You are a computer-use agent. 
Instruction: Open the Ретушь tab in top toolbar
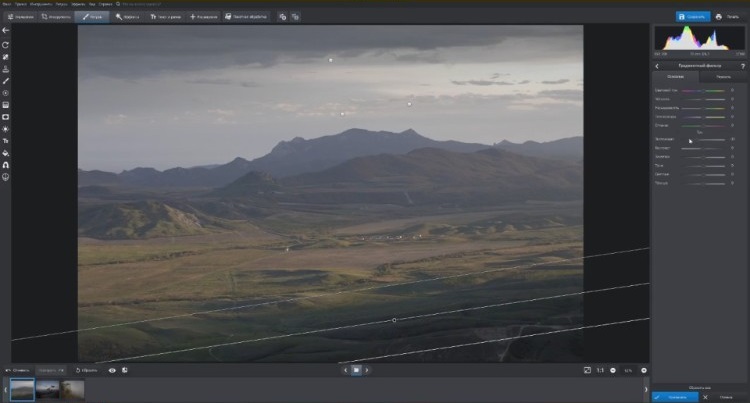92,17
